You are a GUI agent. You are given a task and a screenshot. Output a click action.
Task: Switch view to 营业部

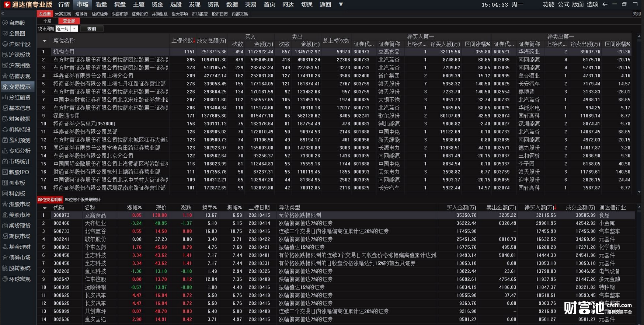69,21
